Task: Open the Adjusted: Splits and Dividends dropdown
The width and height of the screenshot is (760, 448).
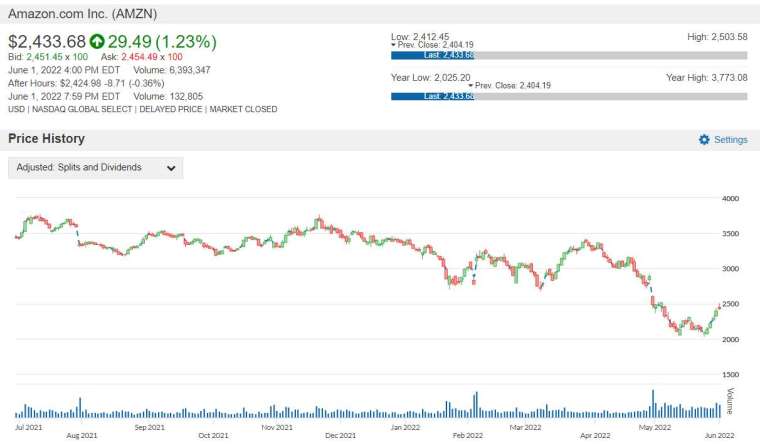Action: pyautogui.click(x=95, y=168)
